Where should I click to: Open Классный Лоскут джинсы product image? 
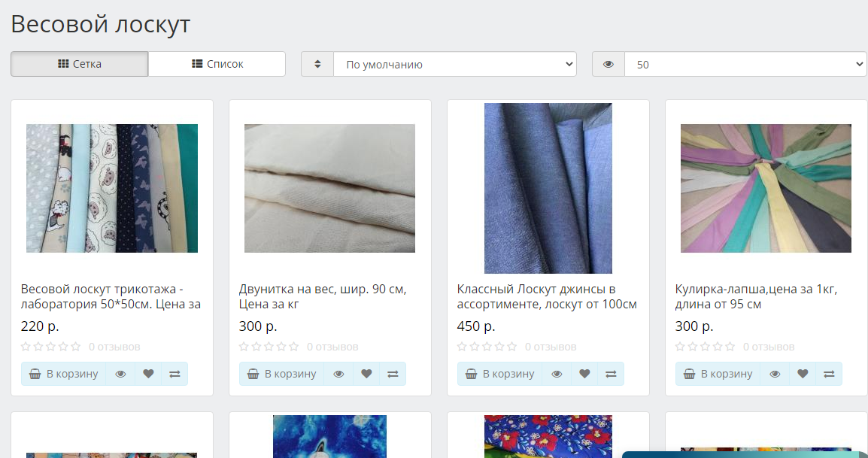(x=548, y=188)
